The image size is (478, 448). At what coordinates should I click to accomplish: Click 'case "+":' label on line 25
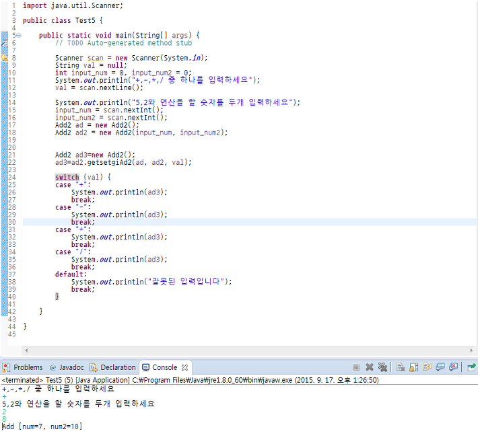(73, 185)
